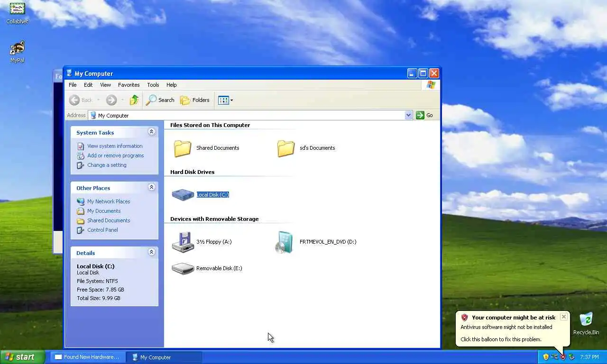Click the yellow security shield tray icon

coord(546,357)
